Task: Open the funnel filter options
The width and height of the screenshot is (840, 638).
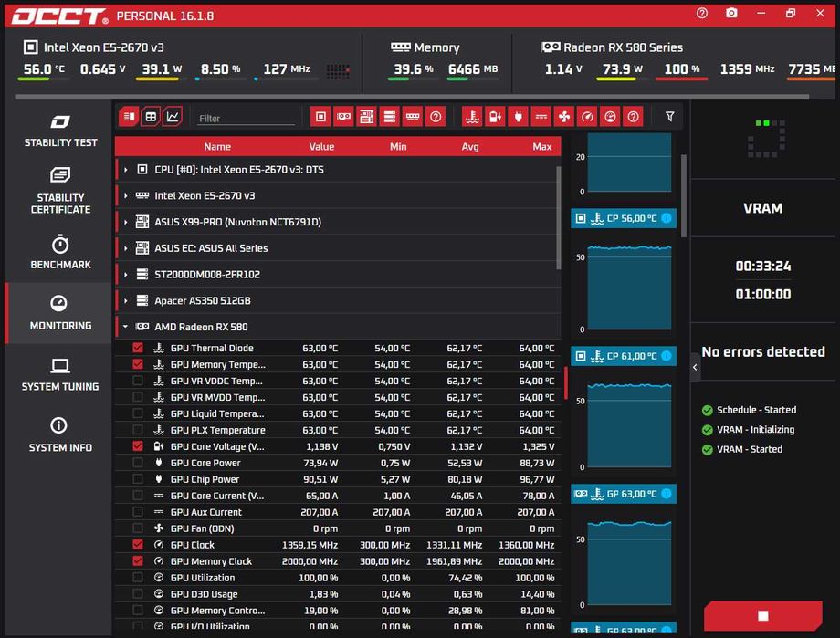Action: [669, 117]
